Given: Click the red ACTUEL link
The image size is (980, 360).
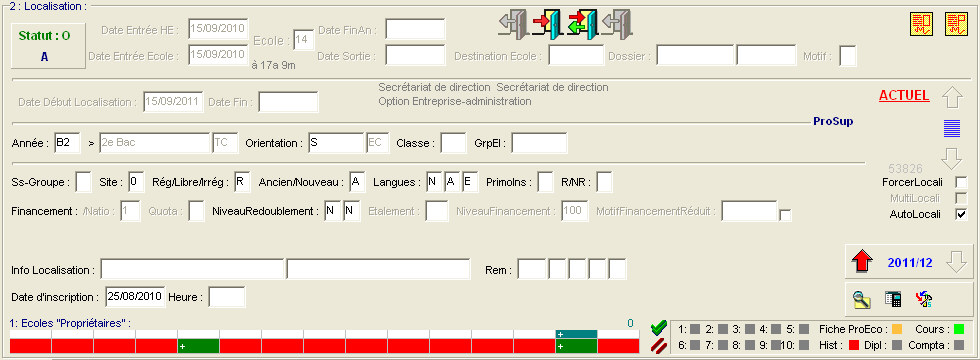Looking at the screenshot, I should [x=904, y=96].
